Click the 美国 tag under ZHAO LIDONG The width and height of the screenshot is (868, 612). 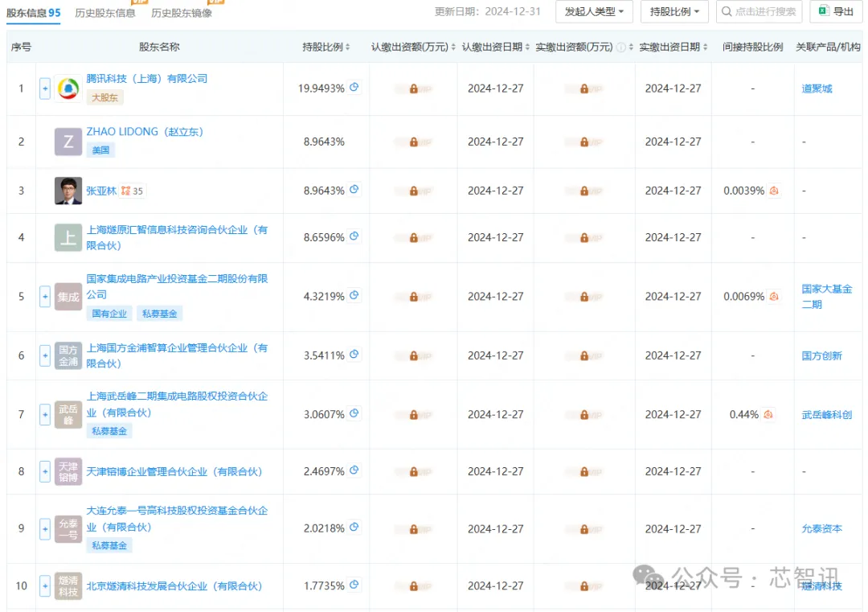pos(100,150)
